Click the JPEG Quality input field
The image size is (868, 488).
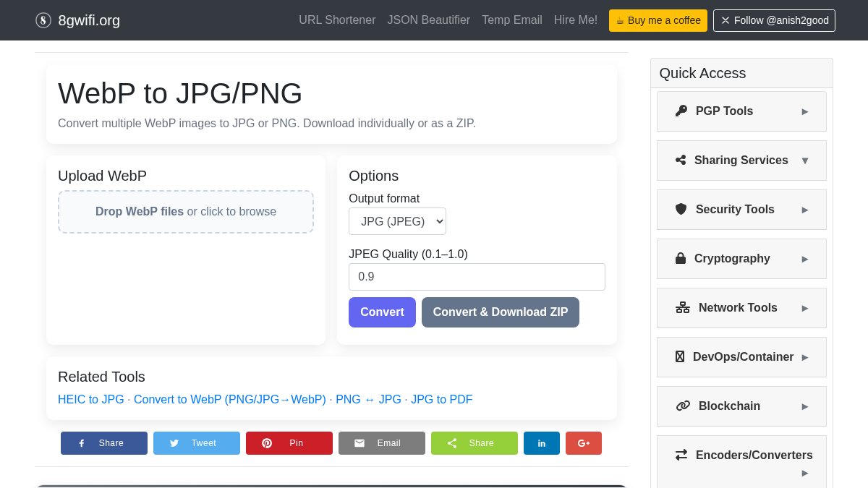pyautogui.click(x=477, y=277)
